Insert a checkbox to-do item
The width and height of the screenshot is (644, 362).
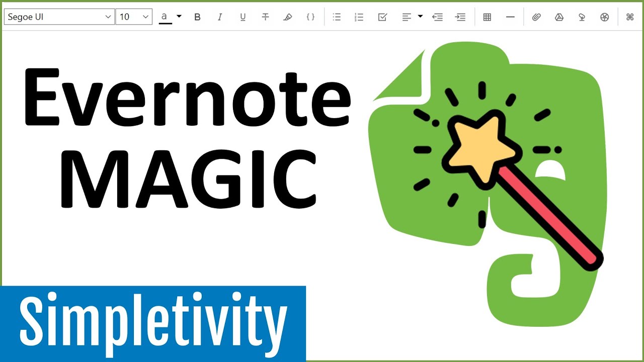pyautogui.click(x=382, y=17)
